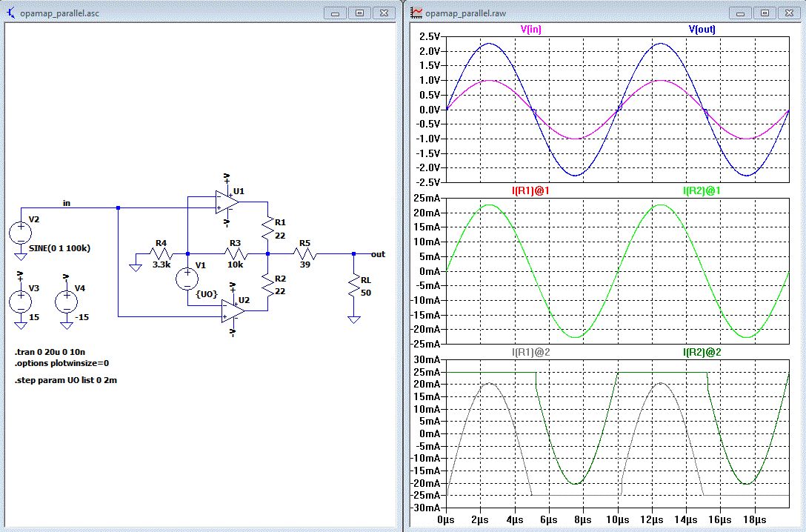Image resolution: width=806 pixels, height=532 pixels.
Task: Select the load resistor RL symbol
Action: click(x=354, y=285)
